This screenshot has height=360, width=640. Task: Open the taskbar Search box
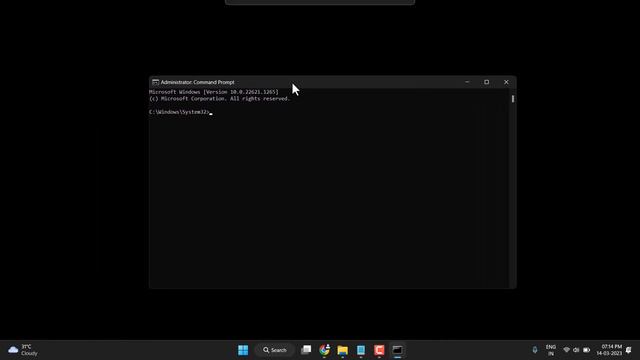pos(275,350)
